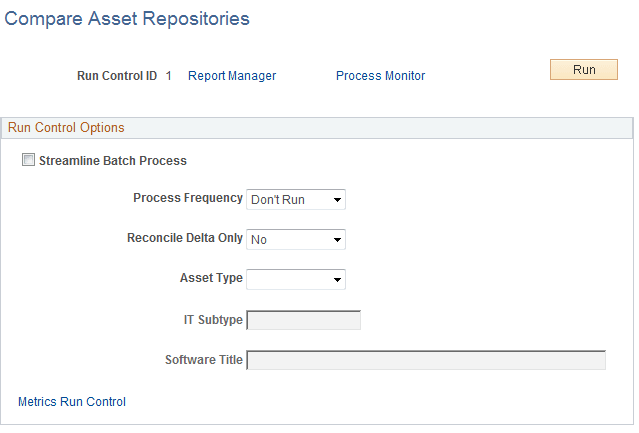Click the Compare Asset Repositories page title
The width and height of the screenshot is (639, 433).
pos(128,19)
